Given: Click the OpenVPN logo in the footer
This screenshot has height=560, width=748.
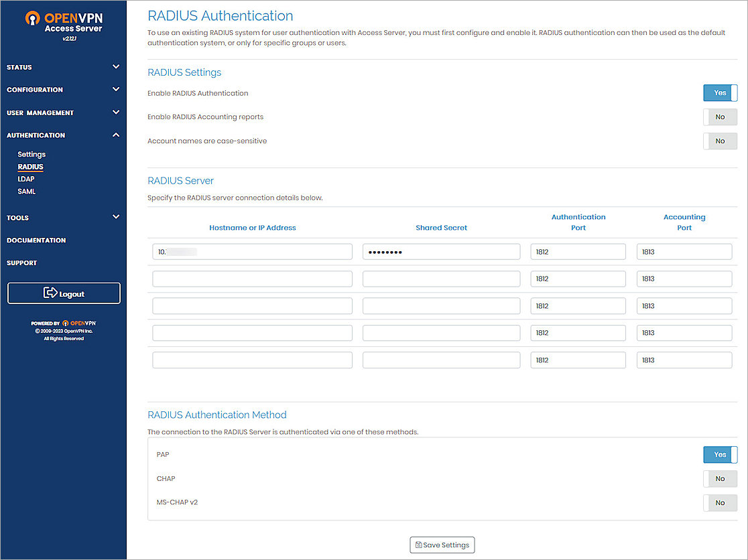Looking at the screenshot, I should coord(78,323).
